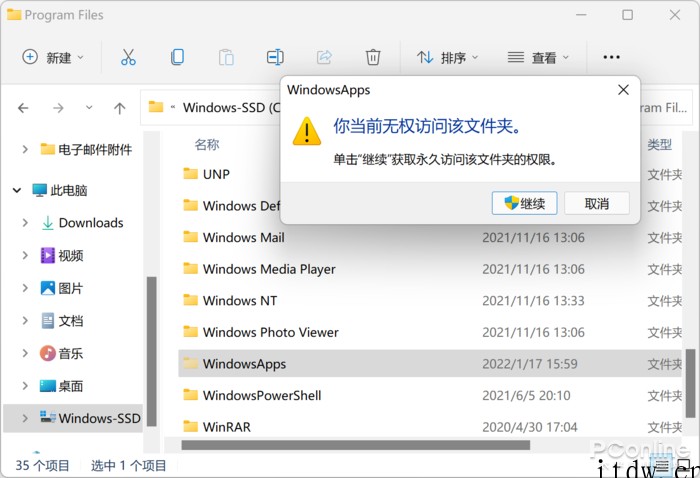Click the WinRAR folder icon
This screenshot has width=700, height=478.
pos(191,427)
